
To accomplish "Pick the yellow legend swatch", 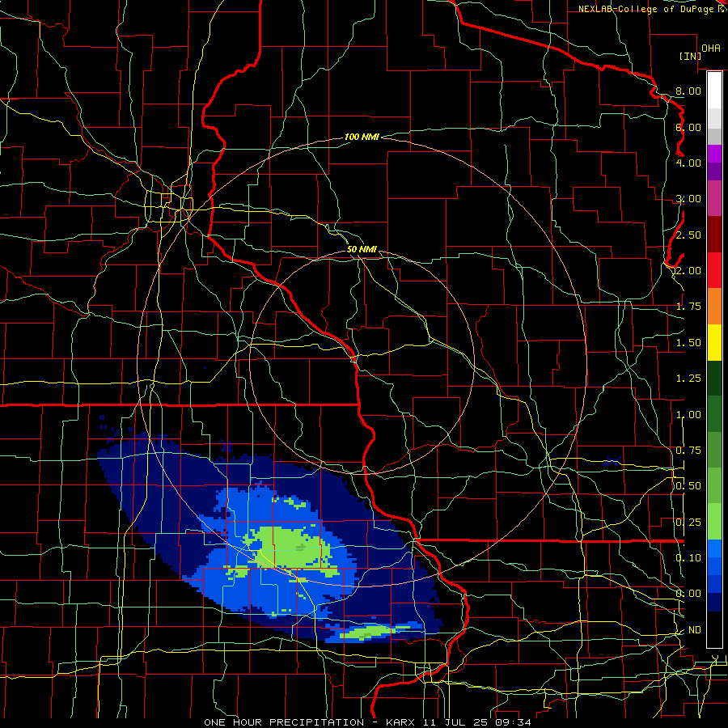I will [714, 342].
